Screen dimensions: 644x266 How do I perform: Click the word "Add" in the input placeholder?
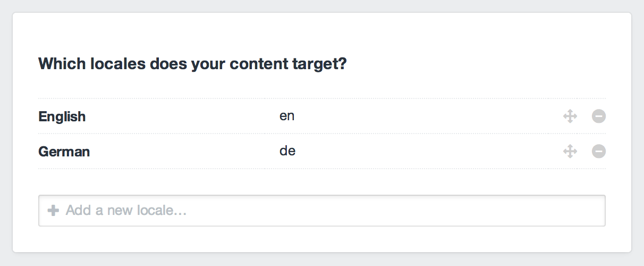pyautogui.click(x=77, y=211)
